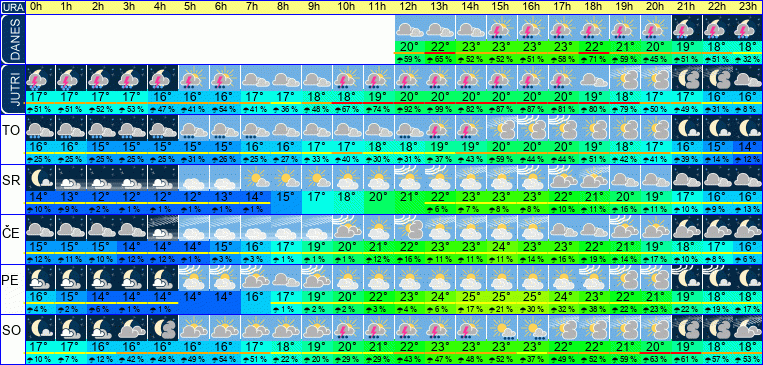Click the SR 0h crescent moon icon
The width and height of the screenshot is (763, 365).
click(39, 178)
